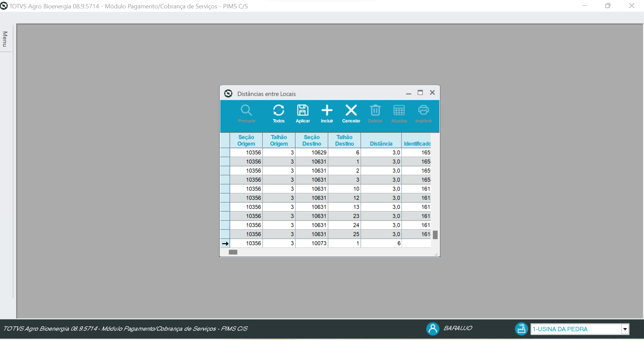Click the BARAUJO user profile icon

click(433, 329)
